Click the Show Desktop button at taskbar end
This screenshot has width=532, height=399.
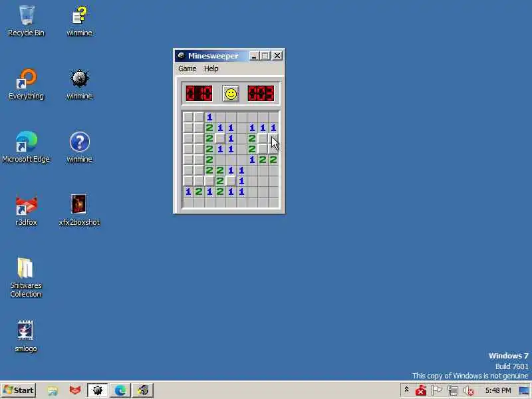click(x=524, y=390)
